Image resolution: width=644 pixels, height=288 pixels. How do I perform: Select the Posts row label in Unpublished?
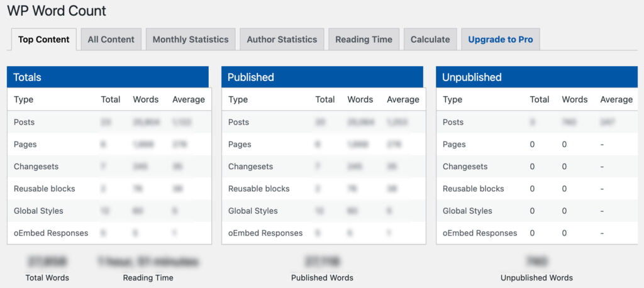453,122
